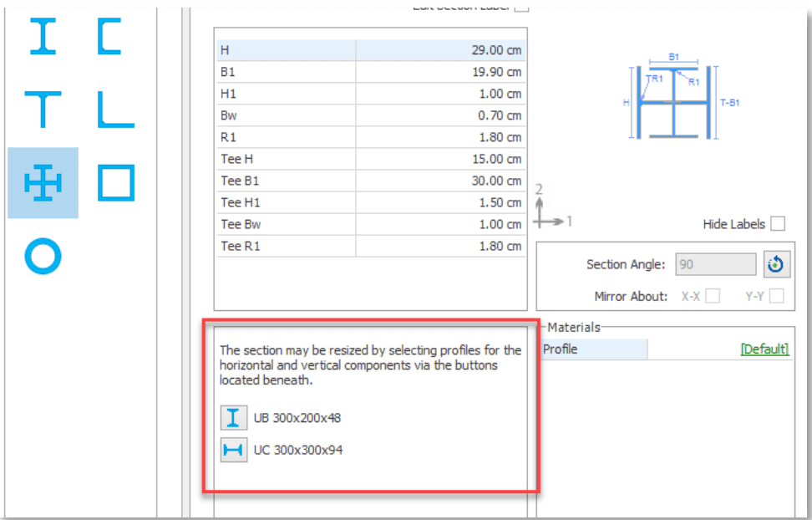812x520 pixels.
Task: Click the Section Angle input field
Action: (x=716, y=264)
